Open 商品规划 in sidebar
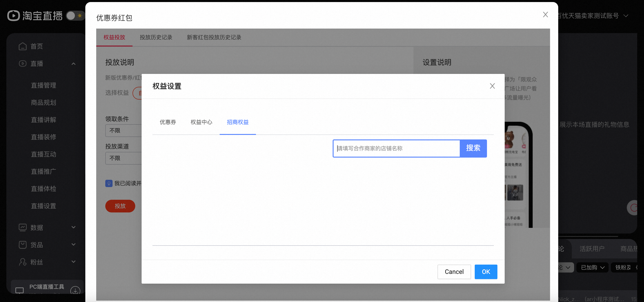 point(44,103)
